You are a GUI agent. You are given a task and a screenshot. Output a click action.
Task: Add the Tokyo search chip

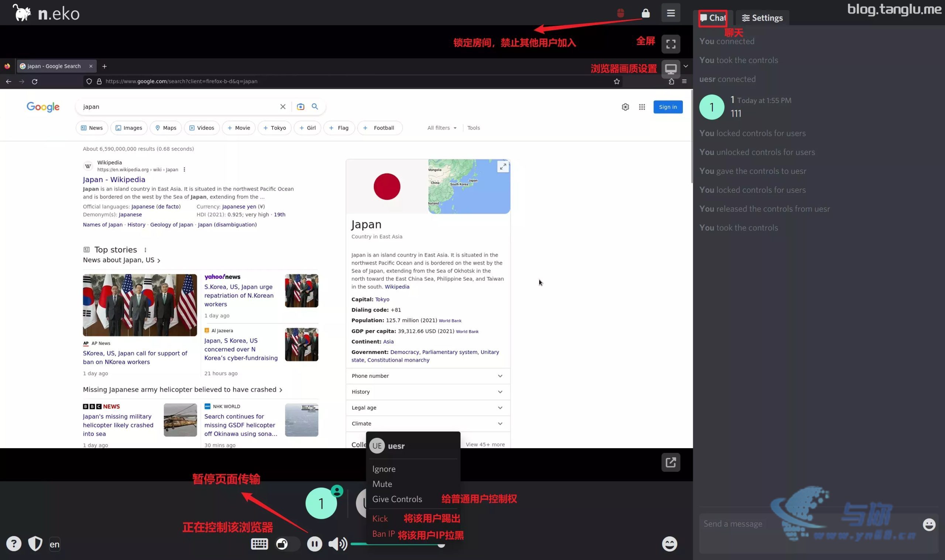click(x=274, y=128)
